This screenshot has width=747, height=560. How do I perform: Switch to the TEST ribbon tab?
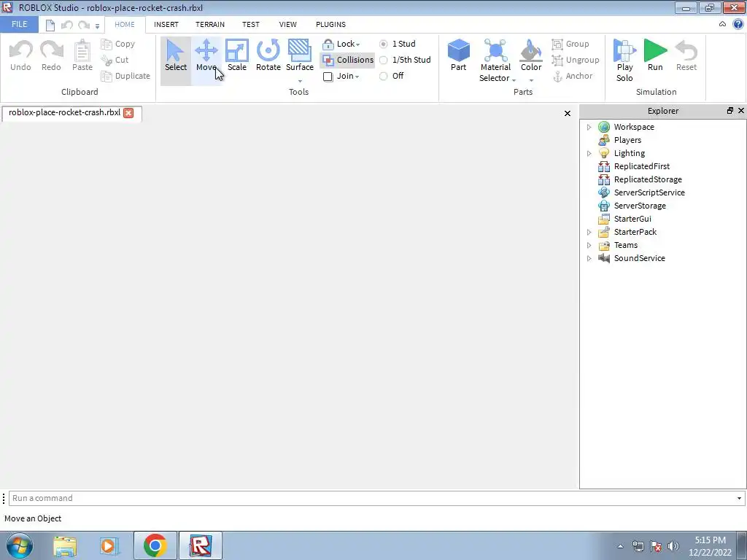(251, 24)
